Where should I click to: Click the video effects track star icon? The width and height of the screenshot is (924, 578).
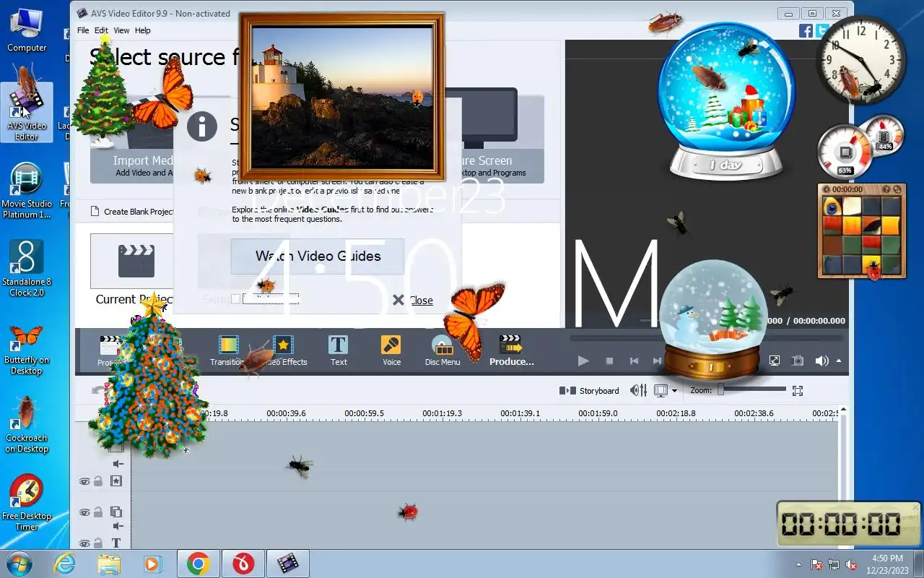[115, 481]
